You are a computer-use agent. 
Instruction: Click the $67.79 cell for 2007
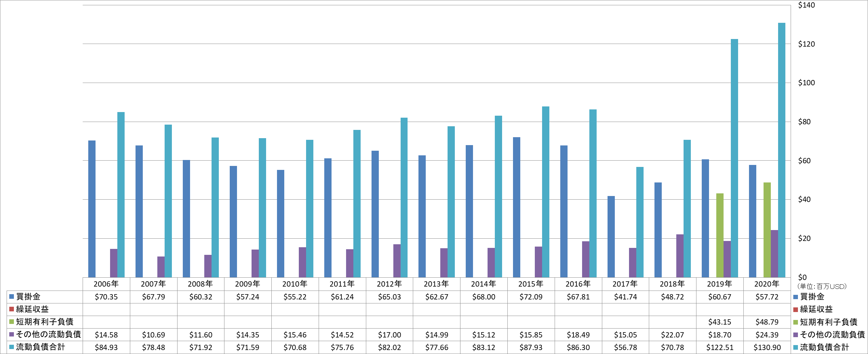[153, 297]
